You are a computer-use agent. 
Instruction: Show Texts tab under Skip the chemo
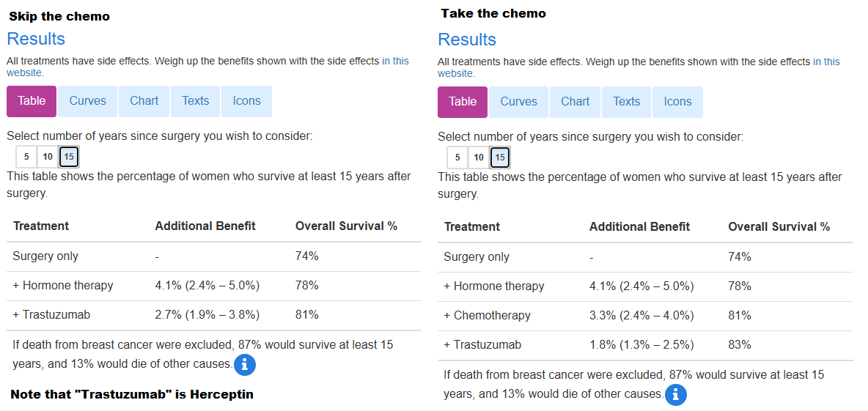(x=196, y=101)
